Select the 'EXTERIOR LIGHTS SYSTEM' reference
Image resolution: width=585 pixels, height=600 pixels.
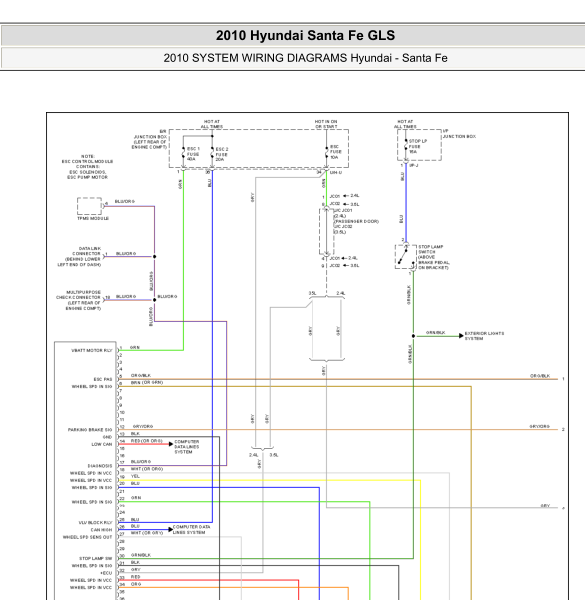pyautogui.click(x=484, y=336)
